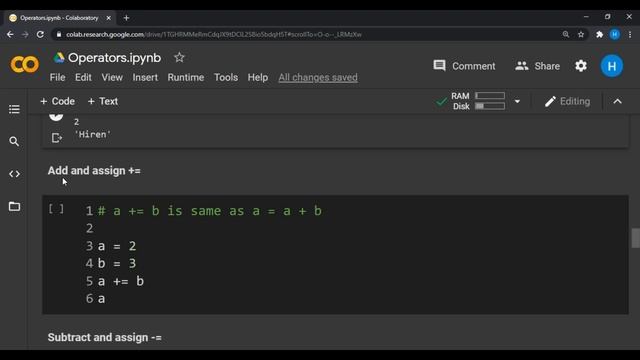Open RAM and Disk resource indicator

[x=478, y=101]
